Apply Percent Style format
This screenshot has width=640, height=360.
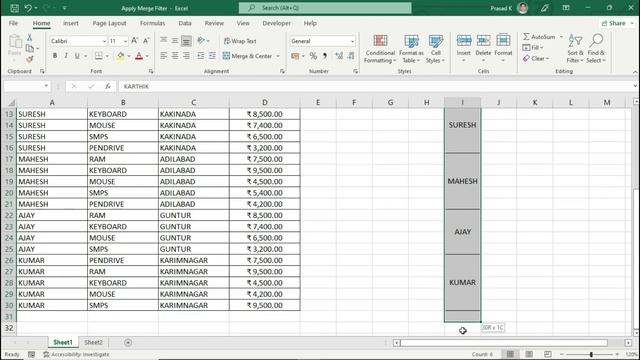(x=313, y=56)
